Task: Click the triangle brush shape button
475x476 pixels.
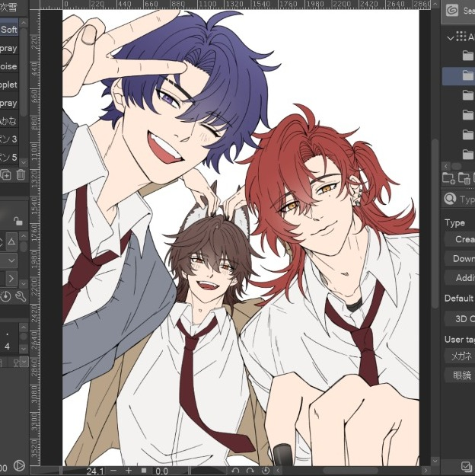Action: point(11,241)
